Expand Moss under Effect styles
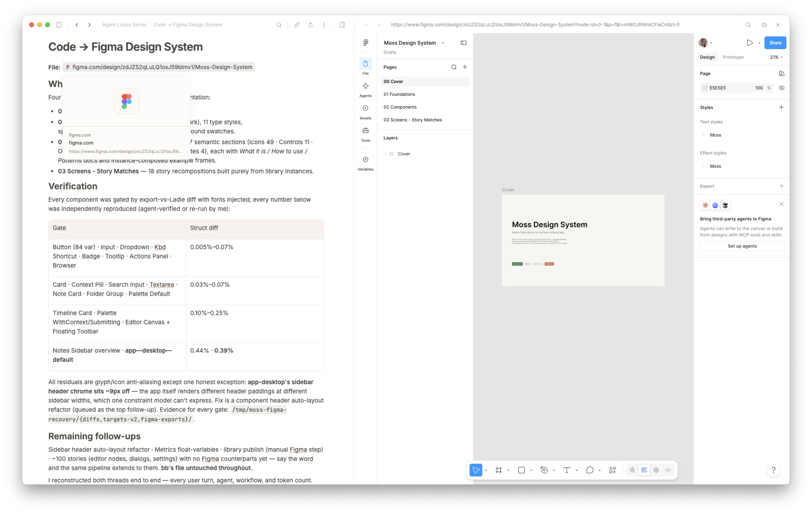 (704, 166)
